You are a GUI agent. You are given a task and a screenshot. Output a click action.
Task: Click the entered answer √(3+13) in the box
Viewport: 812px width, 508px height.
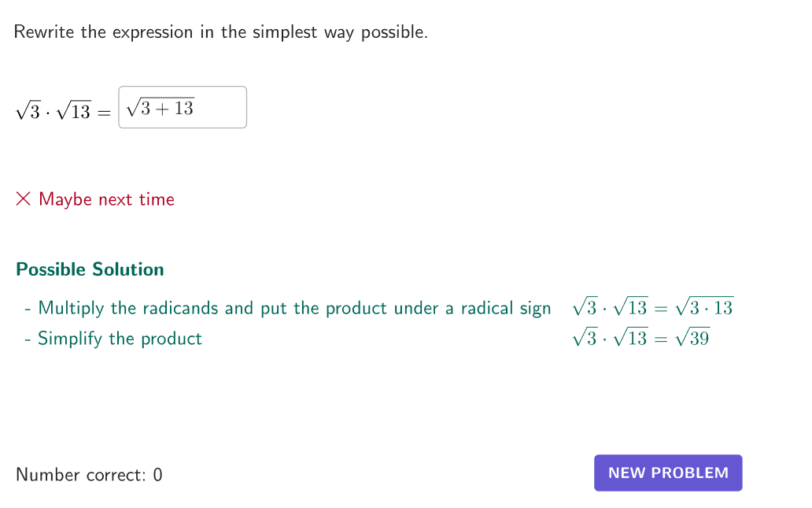[161, 108]
